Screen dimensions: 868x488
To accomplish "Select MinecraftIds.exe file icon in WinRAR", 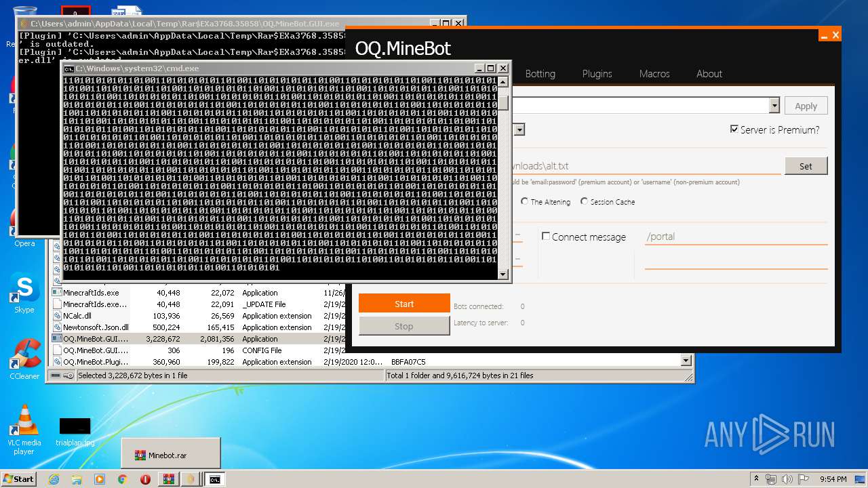I will (58, 293).
